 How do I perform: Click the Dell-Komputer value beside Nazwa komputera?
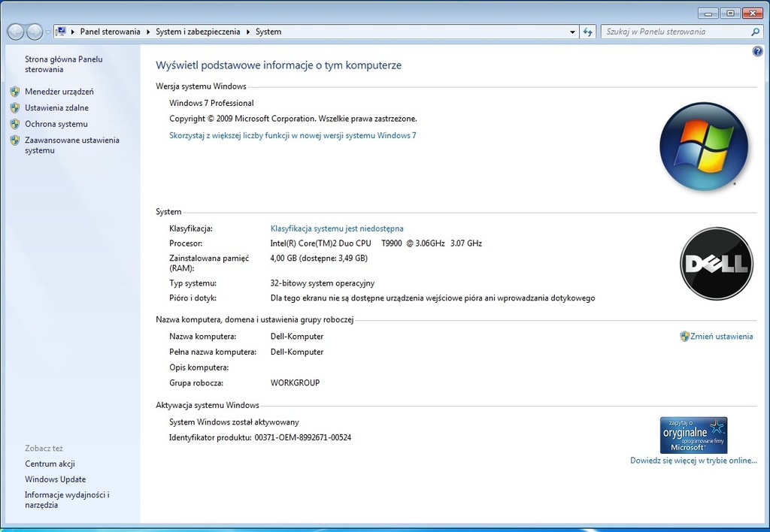297,337
